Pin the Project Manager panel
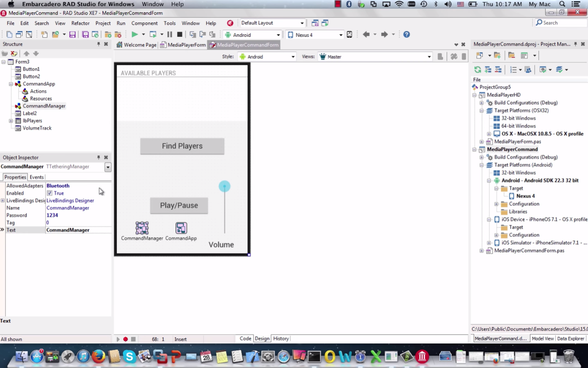 coord(575,44)
